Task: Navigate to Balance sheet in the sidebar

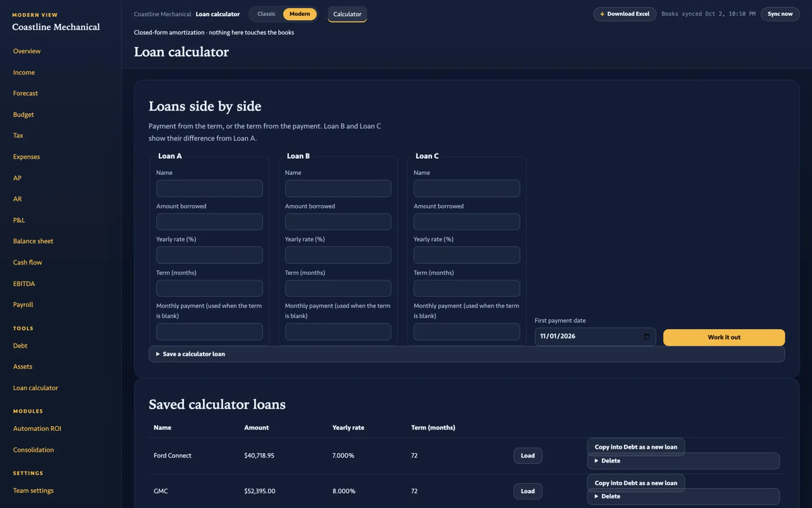Action: 33,241
